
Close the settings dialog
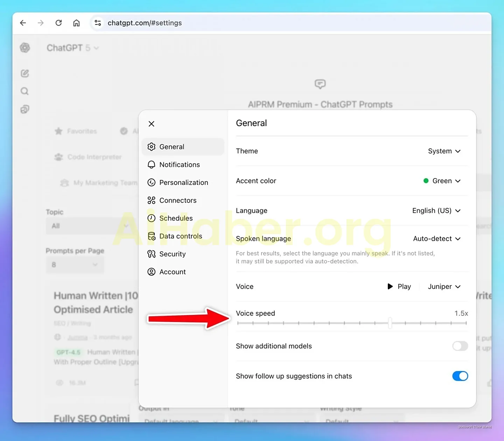pyautogui.click(x=151, y=124)
